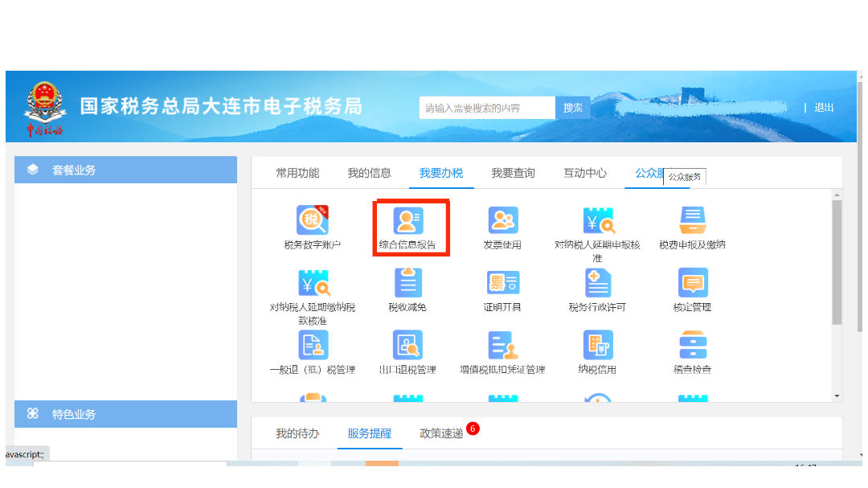Open 证明开具 icon
This screenshot has width=868, height=488.
pos(502,282)
